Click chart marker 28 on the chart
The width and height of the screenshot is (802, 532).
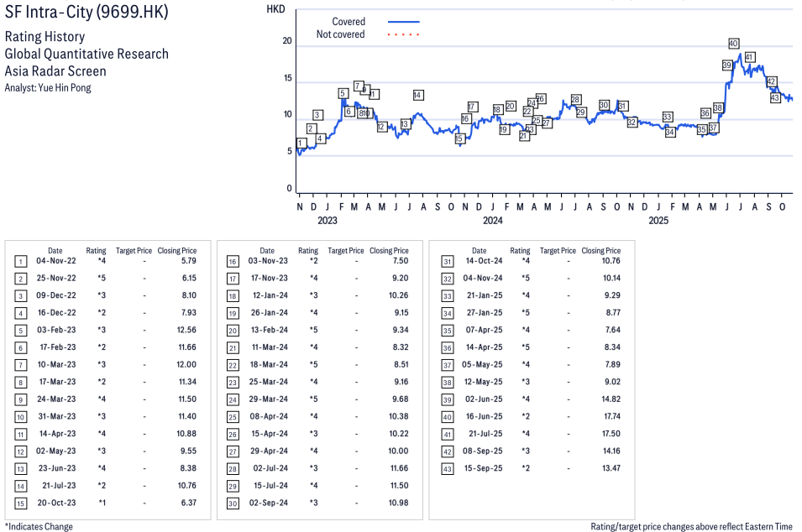point(575,100)
